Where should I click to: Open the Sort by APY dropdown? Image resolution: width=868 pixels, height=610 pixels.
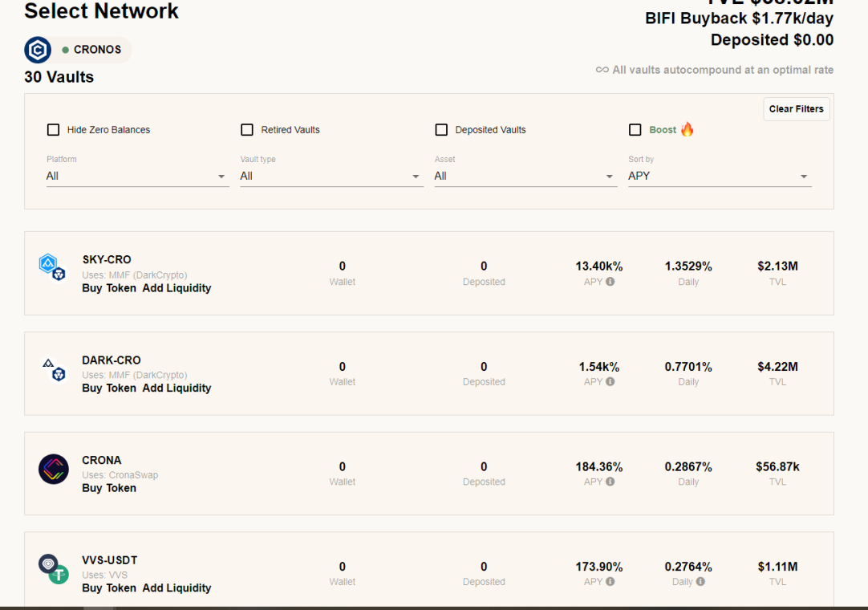point(720,177)
